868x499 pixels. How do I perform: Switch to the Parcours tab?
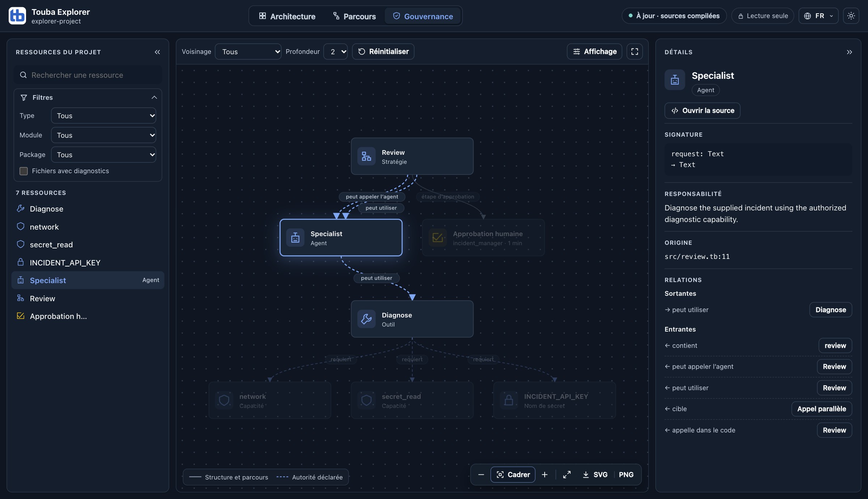tap(354, 16)
